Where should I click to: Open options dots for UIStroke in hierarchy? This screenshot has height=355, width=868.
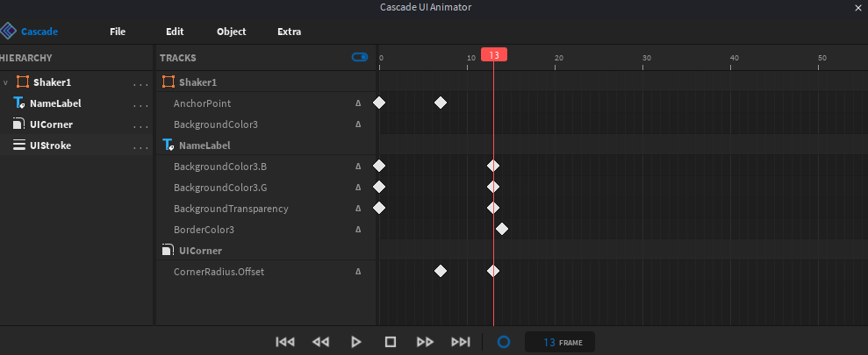point(140,146)
